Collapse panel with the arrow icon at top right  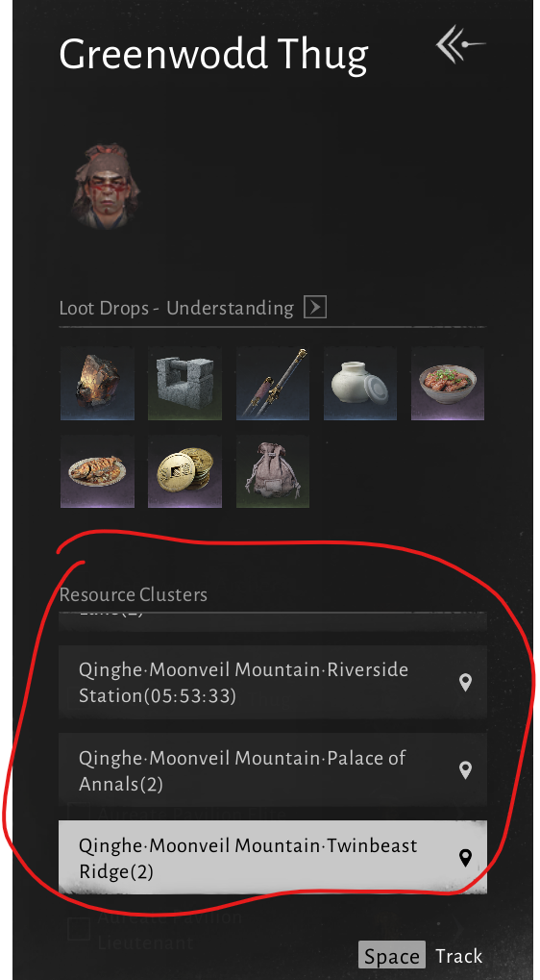pyautogui.click(x=460, y=44)
